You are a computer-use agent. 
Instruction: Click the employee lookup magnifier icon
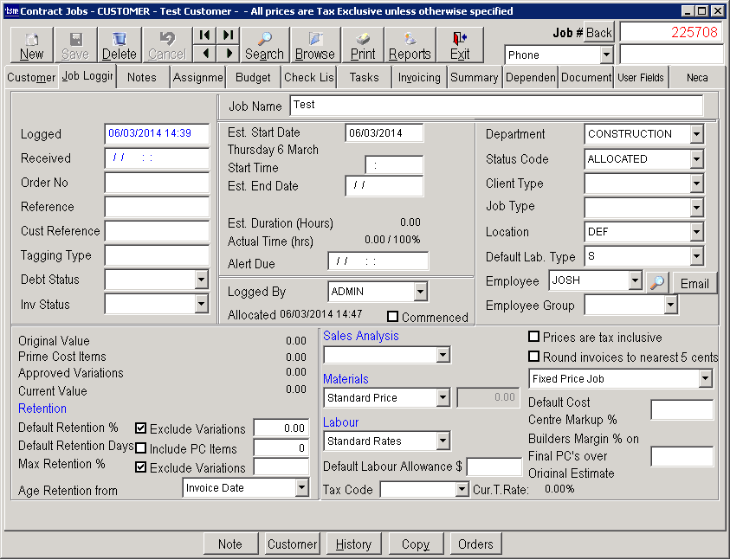click(657, 282)
